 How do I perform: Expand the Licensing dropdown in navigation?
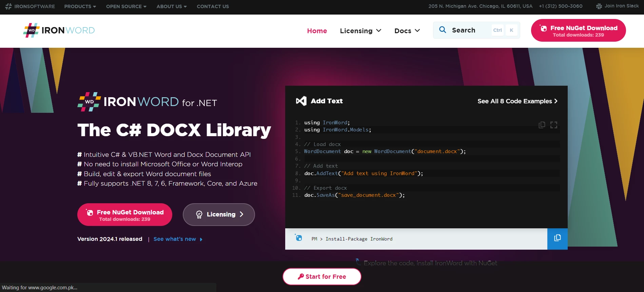[360, 31]
